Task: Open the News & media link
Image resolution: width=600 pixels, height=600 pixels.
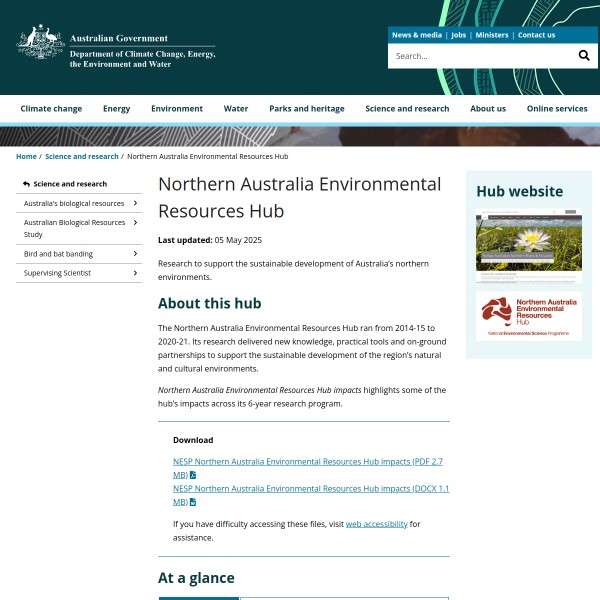Action: tap(416, 35)
